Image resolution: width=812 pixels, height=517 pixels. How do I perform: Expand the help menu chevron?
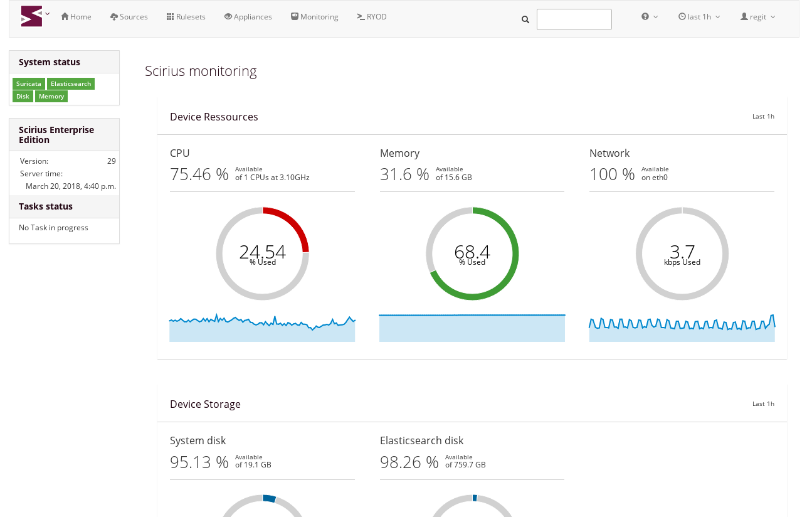click(656, 17)
